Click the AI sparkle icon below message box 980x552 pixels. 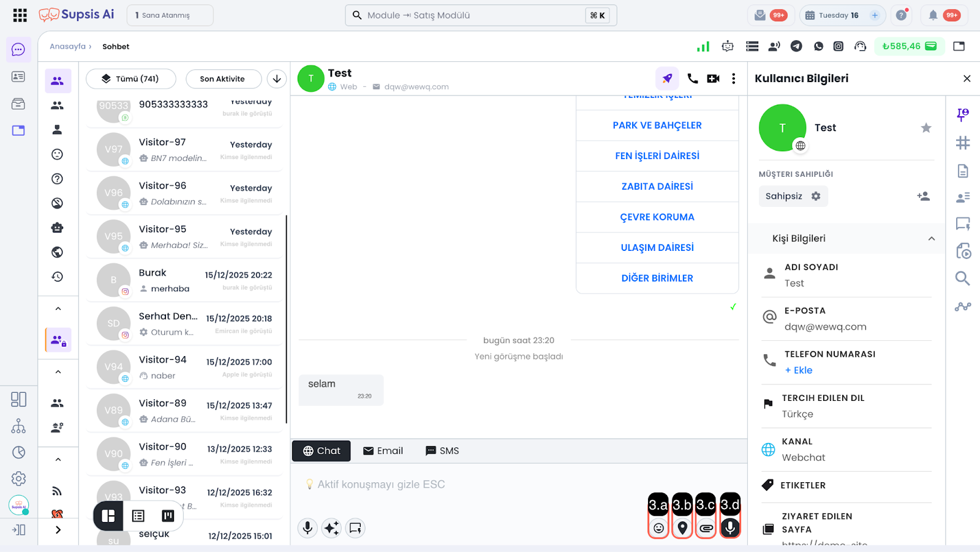(331, 528)
